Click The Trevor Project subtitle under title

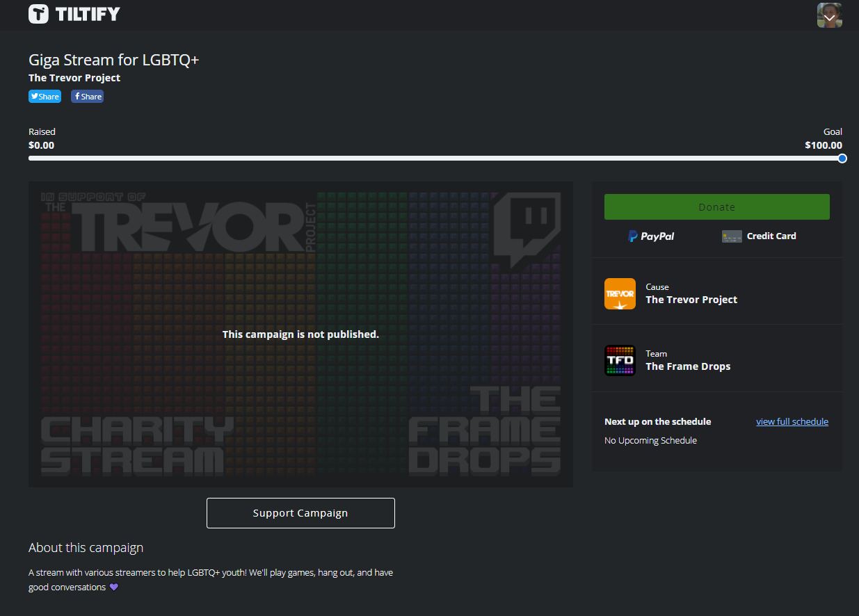pos(74,78)
